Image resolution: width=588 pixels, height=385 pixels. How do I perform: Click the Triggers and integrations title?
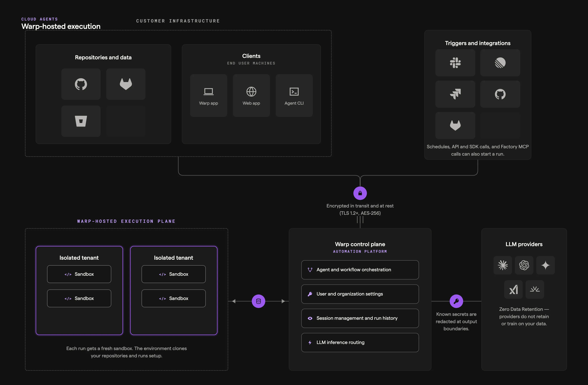coord(478,43)
